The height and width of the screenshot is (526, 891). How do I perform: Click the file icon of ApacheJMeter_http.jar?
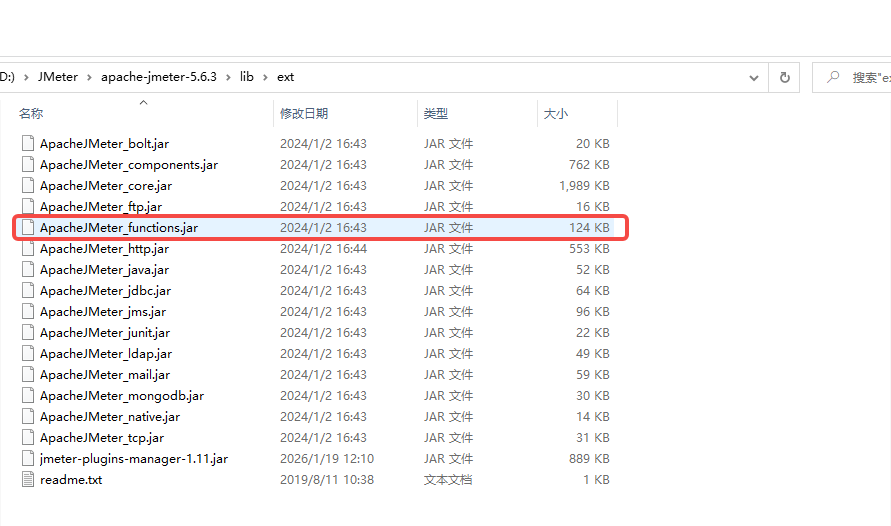pos(28,248)
